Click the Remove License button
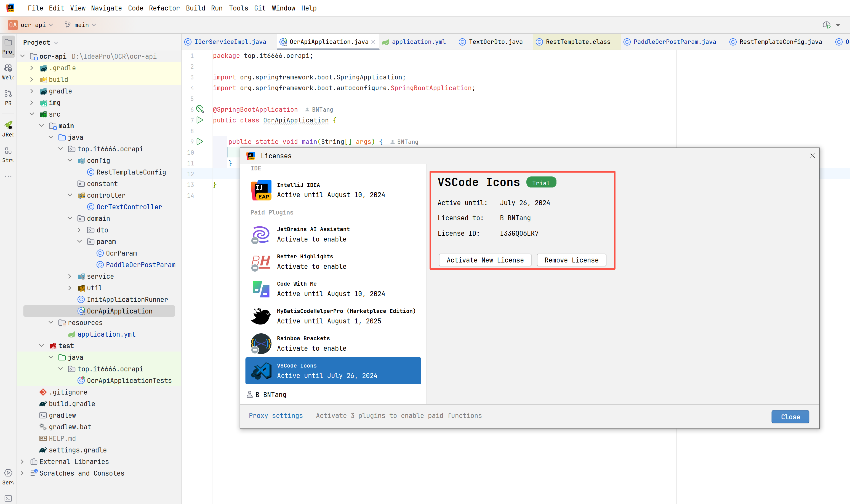This screenshot has height=504, width=850. coord(571,260)
